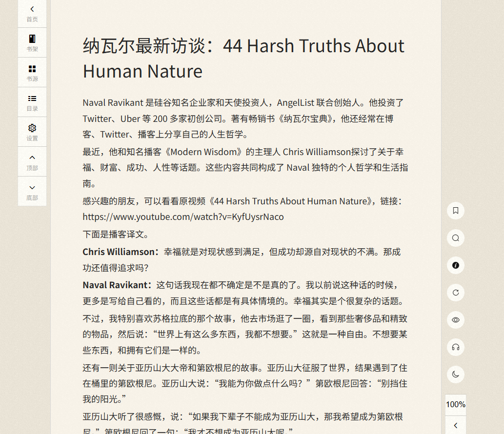Image resolution: width=504 pixels, height=434 pixels.
Task: Click the line 下面是播客译文。
Action: [x=116, y=234]
